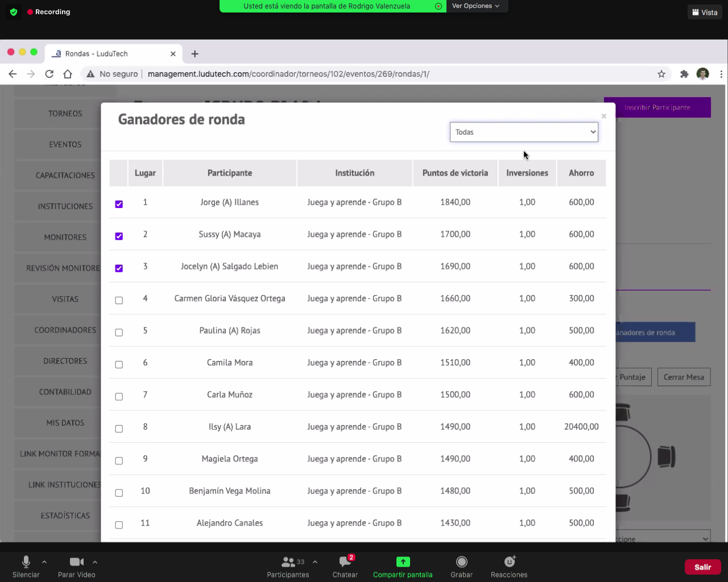Reload the page in the browser
This screenshot has width=728, height=582.
click(49, 74)
